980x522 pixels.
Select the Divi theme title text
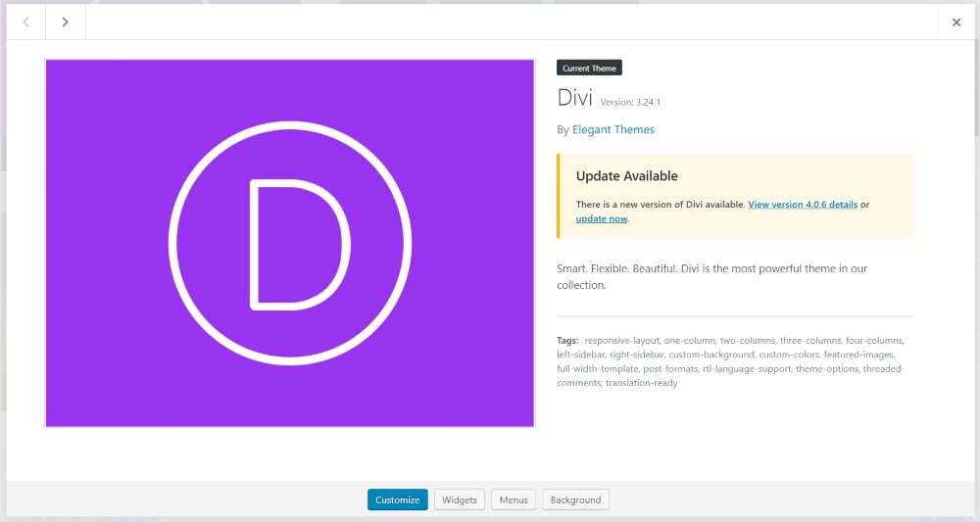point(574,97)
